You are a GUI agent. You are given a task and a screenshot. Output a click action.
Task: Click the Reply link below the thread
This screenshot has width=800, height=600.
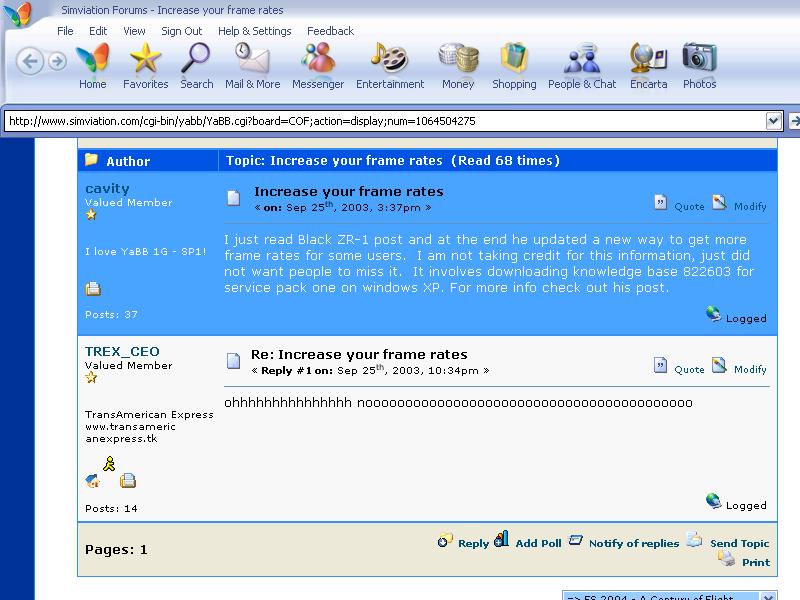473,543
